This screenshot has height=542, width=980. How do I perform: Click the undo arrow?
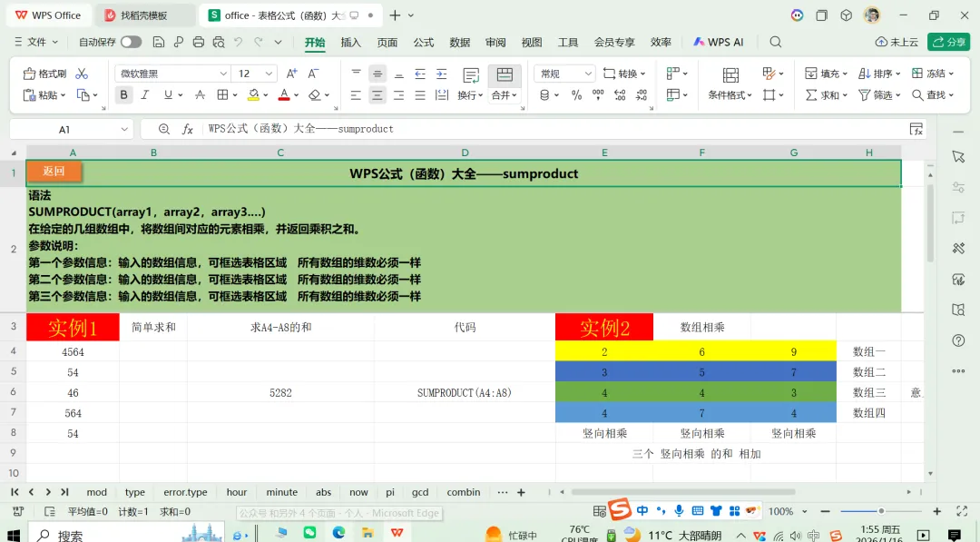238,42
